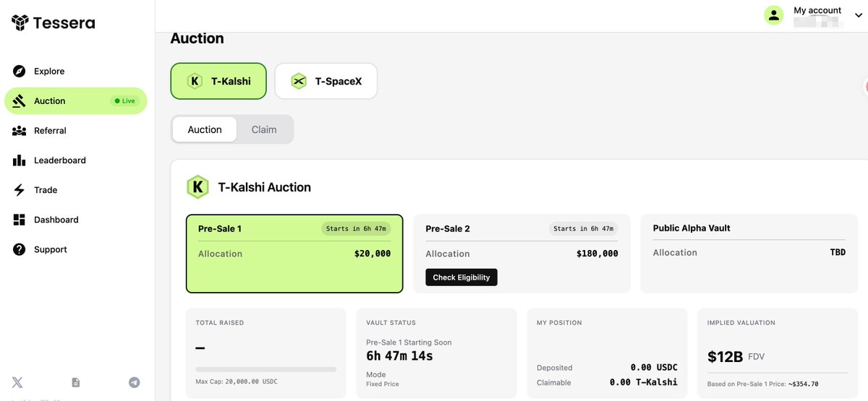Click the Total Raised progress bar

tap(266, 369)
